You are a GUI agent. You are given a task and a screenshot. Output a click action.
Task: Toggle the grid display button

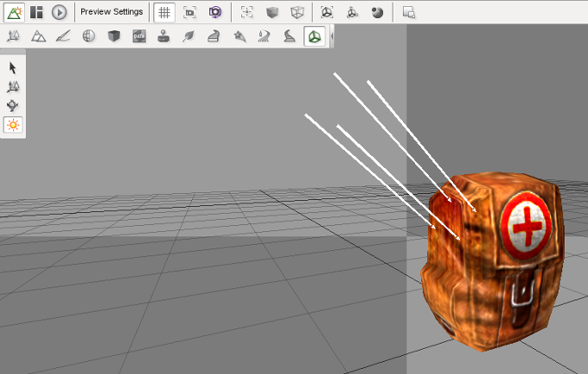pyautogui.click(x=164, y=12)
